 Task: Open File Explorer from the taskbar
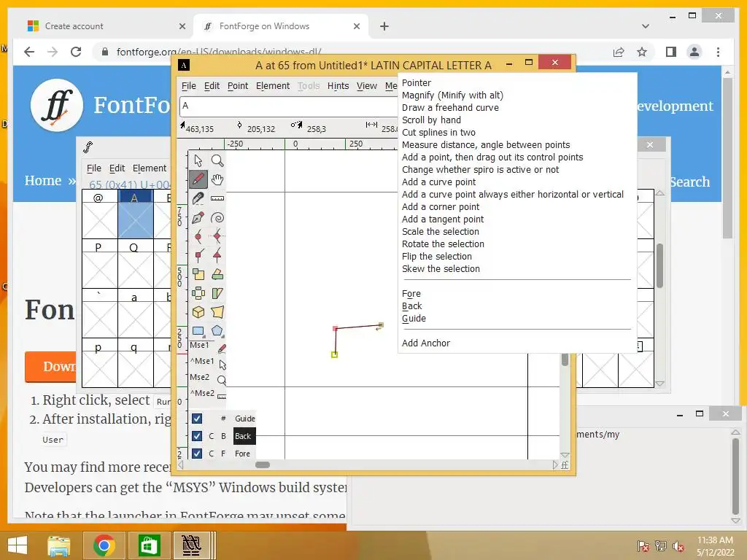coord(58,545)
